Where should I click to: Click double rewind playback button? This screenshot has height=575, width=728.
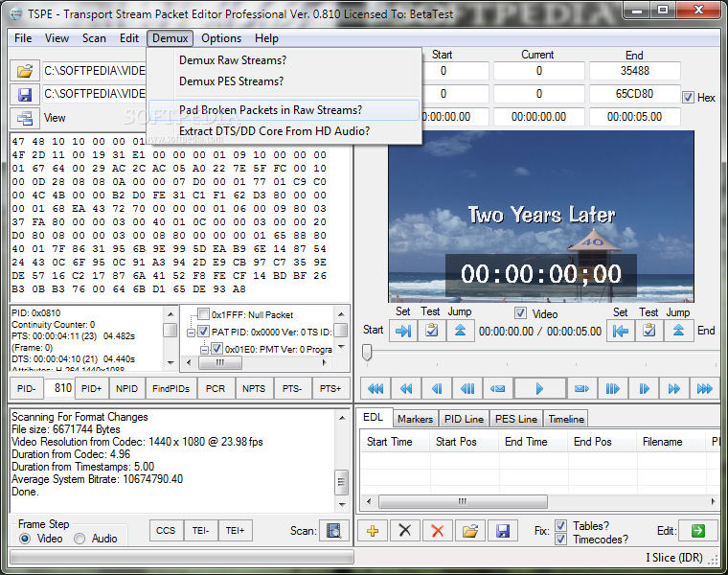(406, 389)
